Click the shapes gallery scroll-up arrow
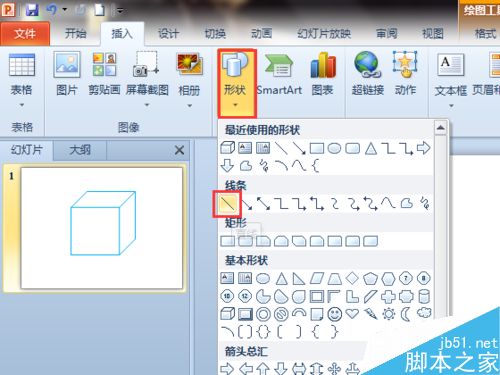 pos(441,128)
